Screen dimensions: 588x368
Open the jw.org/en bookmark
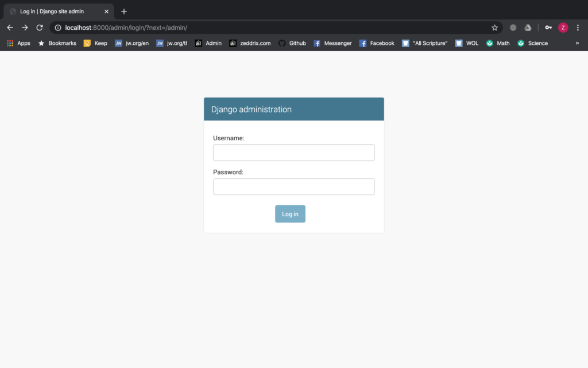[x=131, y=43]
